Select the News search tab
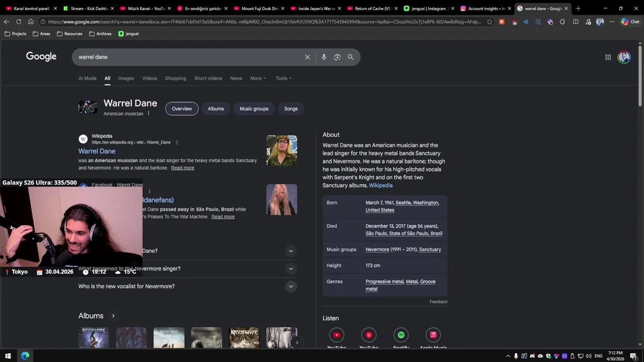Screen dimensions: 644x362 click(x=236, y=78)
